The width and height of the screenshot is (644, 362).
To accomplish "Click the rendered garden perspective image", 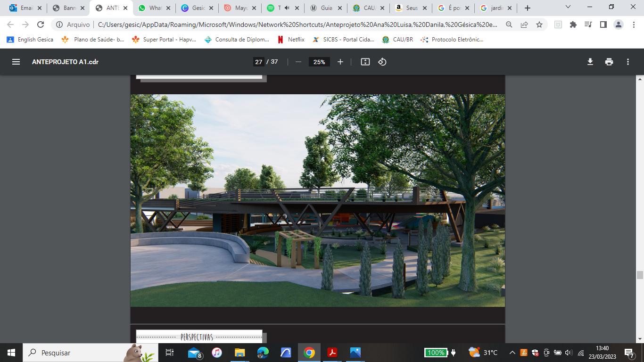I will click(318, 200).
